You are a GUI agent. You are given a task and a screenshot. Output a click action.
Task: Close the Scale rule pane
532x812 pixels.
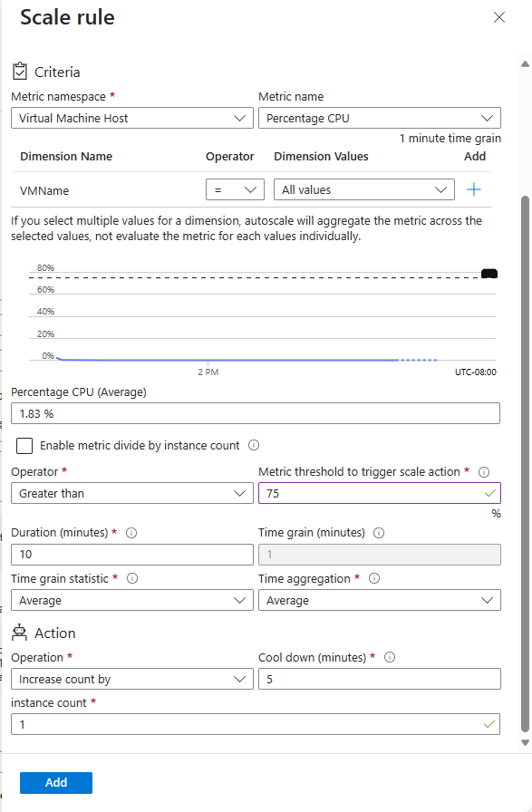(x=501, y=17)
